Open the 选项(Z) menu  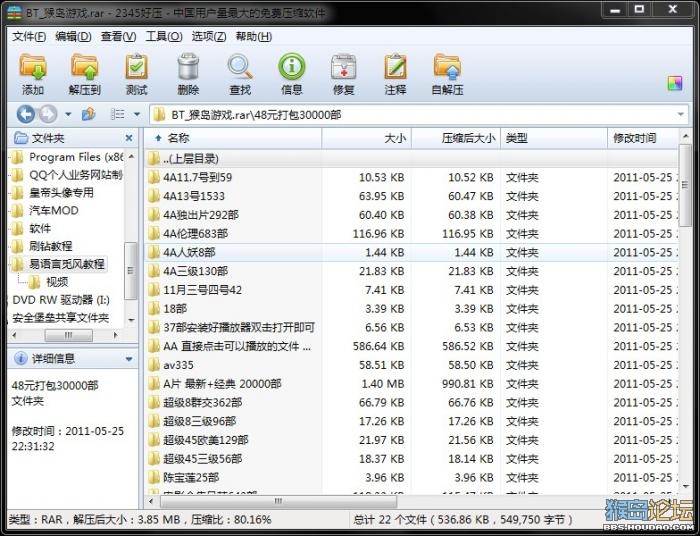click(x=209, y=37)
